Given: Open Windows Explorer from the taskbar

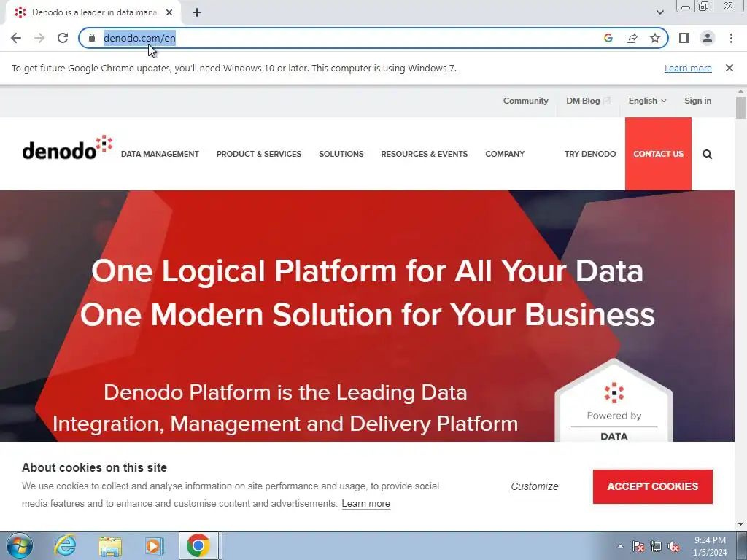Looking at the screenshot, I should tap(110, 545).
